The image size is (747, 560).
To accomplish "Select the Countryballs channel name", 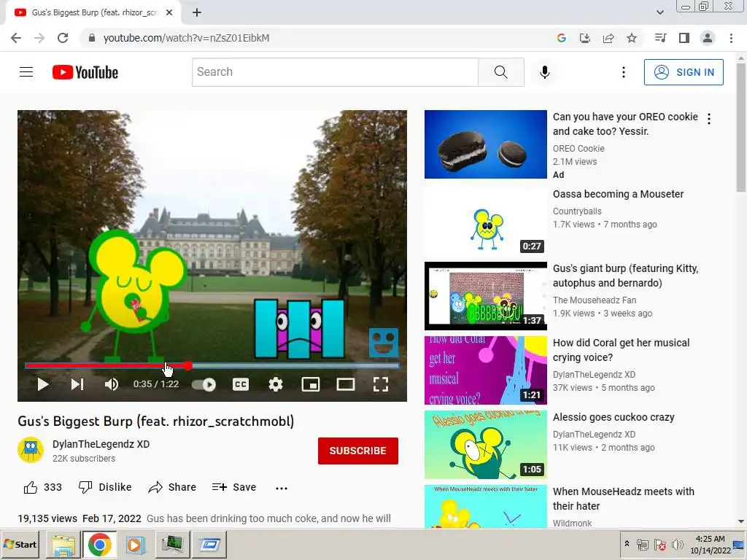I will (x=577, y=211).
